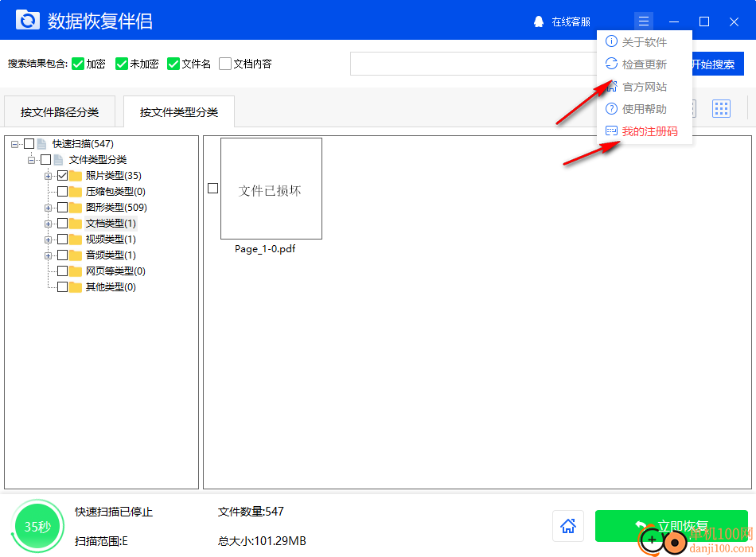Click the 压缩包类型 folder icon
Screen dimensions: 756x557
tap(76, 191)
